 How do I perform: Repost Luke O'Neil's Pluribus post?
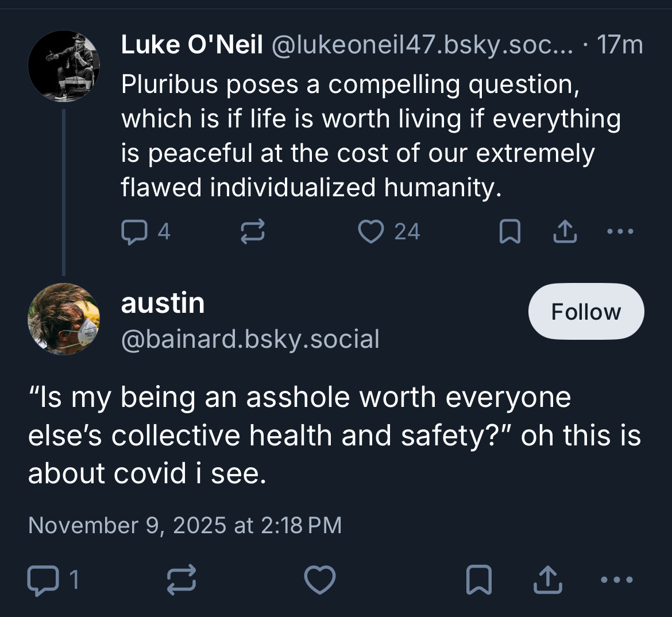pyautogui.click(x=252, y=232)
